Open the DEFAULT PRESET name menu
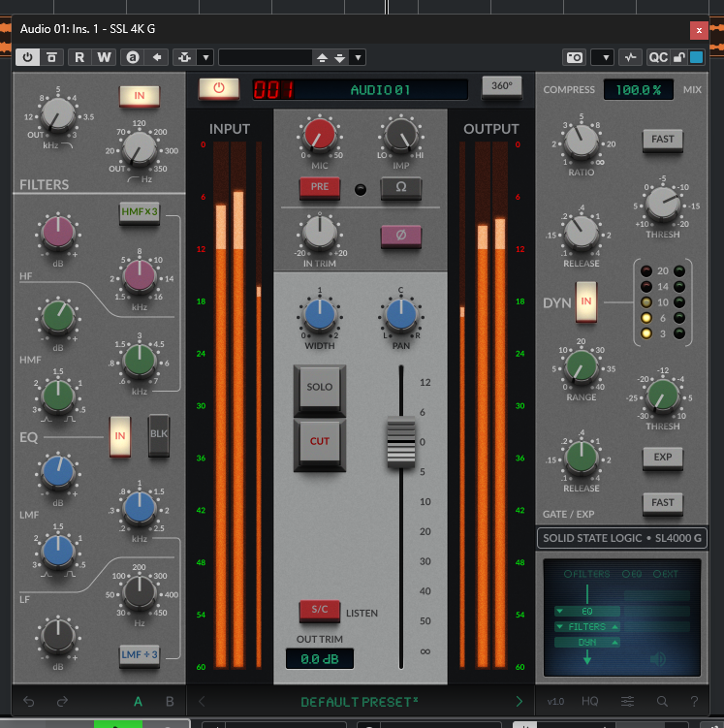 (x=360, y=702)
